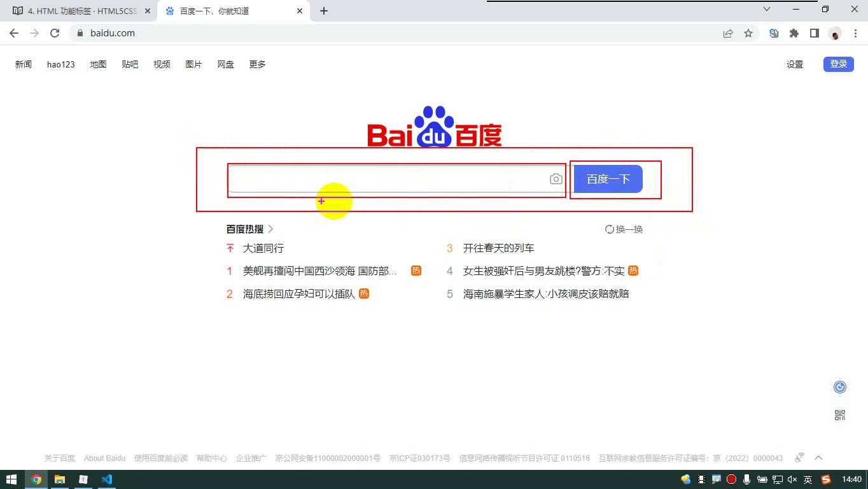Open the About Baidu footer link
This screenshot has width=868, height=489.
click(x=104, y=458)
